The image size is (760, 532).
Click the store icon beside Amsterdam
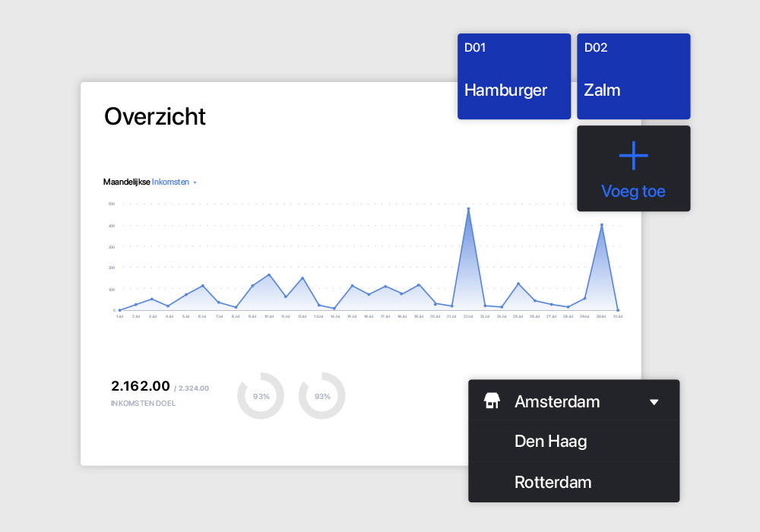click(x=492, y=401)
